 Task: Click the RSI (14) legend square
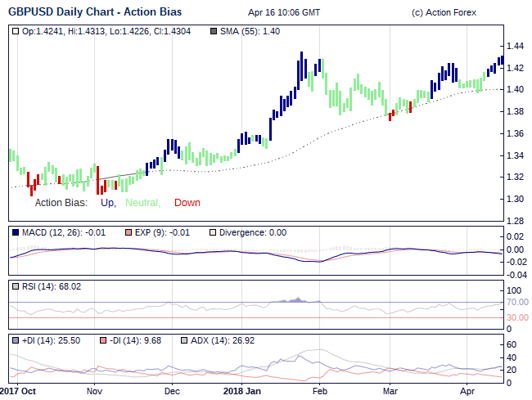tap(16, 286)
